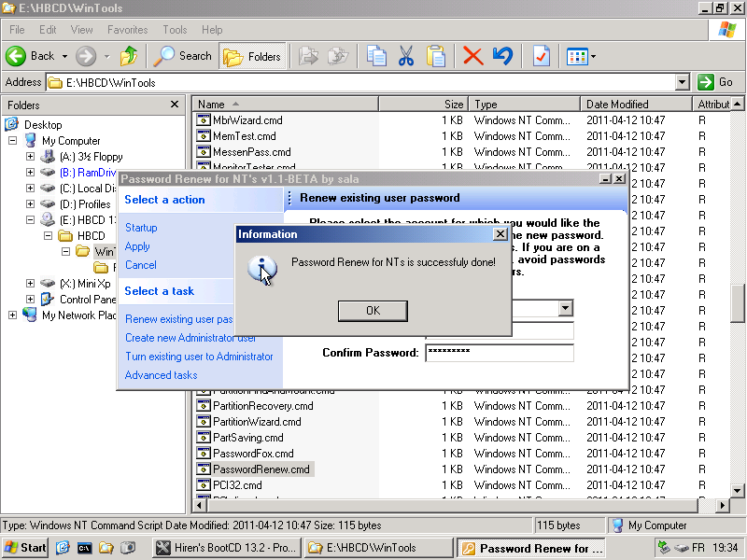Open the Help menu

point(212,30)
